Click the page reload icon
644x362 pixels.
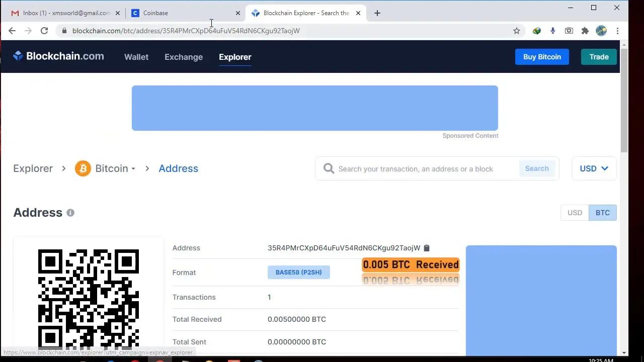coord(44,31)
